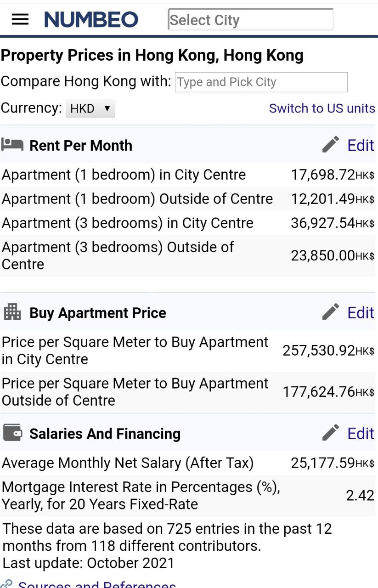
Task: Click the pencil icon in Rent Per Month
Action: 331,145
